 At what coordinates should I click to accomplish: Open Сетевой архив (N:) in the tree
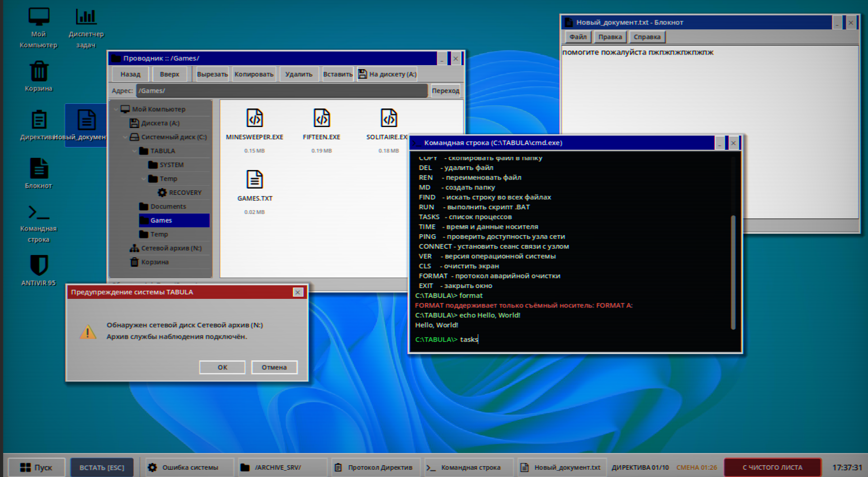tap(165, 248)
